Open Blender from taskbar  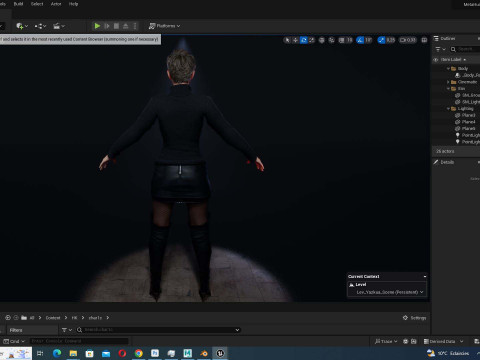point(204,353)
